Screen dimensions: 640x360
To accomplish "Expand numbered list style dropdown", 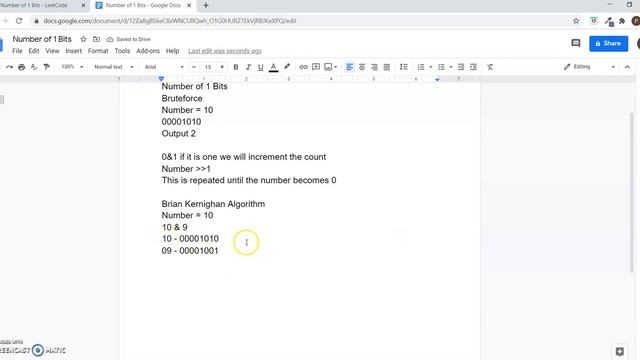I will (431, 67).
